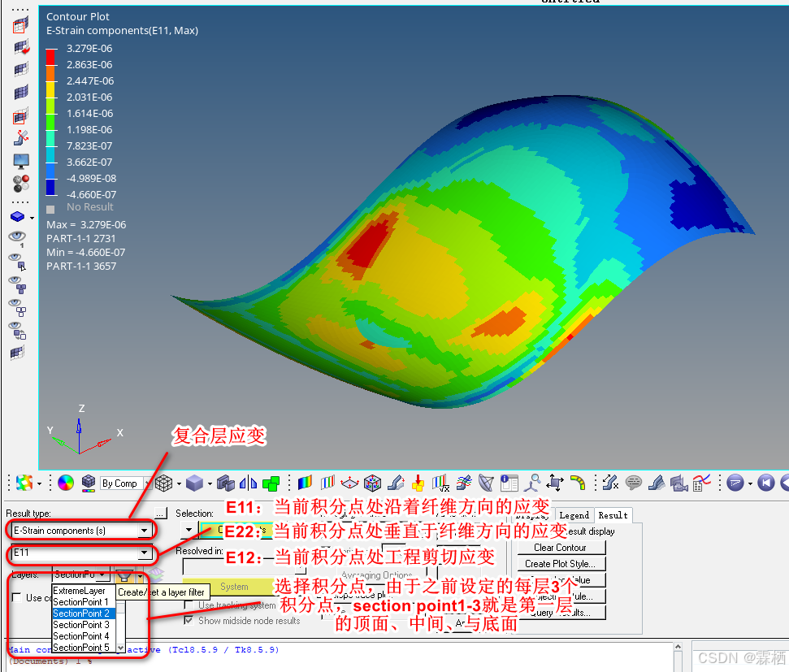Click the layer filter funnel icon
The width and height of the screenshot is (789, 672).
coord(124,574)
